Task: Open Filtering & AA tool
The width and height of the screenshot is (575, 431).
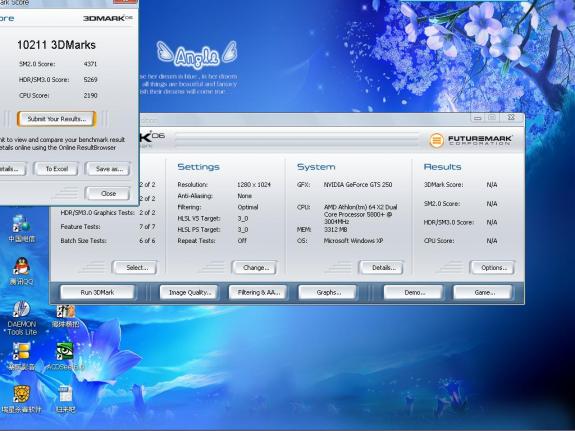Action: point(258,292)
